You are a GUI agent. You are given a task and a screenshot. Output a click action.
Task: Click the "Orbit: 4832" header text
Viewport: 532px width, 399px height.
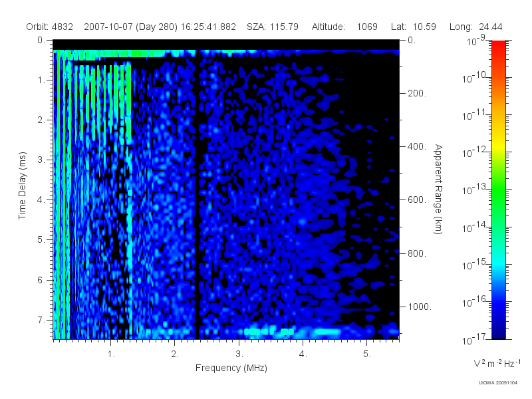point(49,27)
